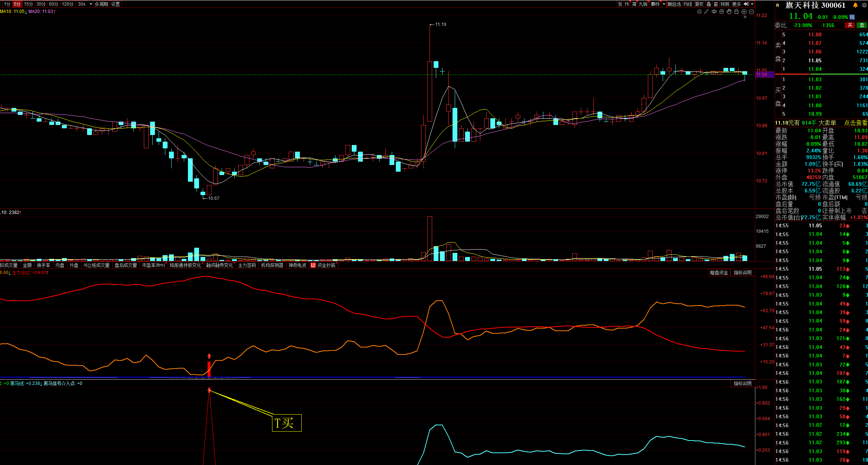The height and width of the screenshot is (465, 868).
Task: Zoom in with the plus circle icon
Action: [744, 11]
